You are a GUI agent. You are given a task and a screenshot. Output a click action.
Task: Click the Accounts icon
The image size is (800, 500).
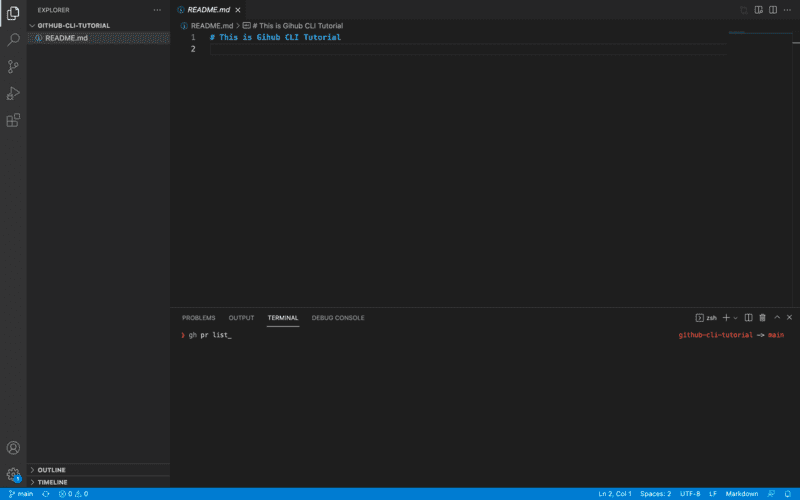pyautogui.click(x=13, y=448)
